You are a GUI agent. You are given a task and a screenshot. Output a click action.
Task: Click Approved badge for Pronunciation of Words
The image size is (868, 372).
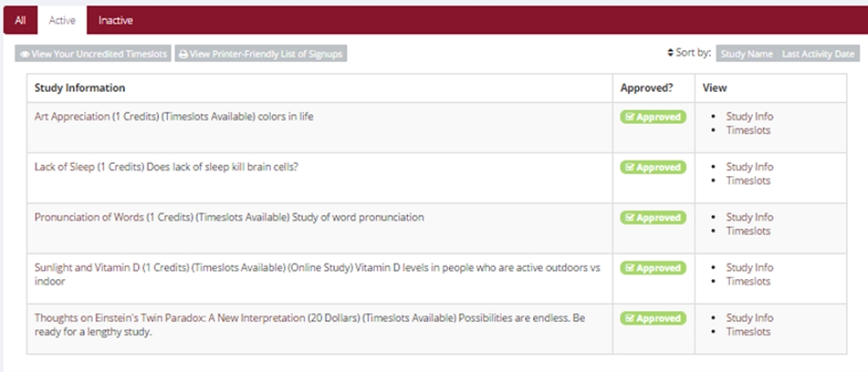[653, 218]
